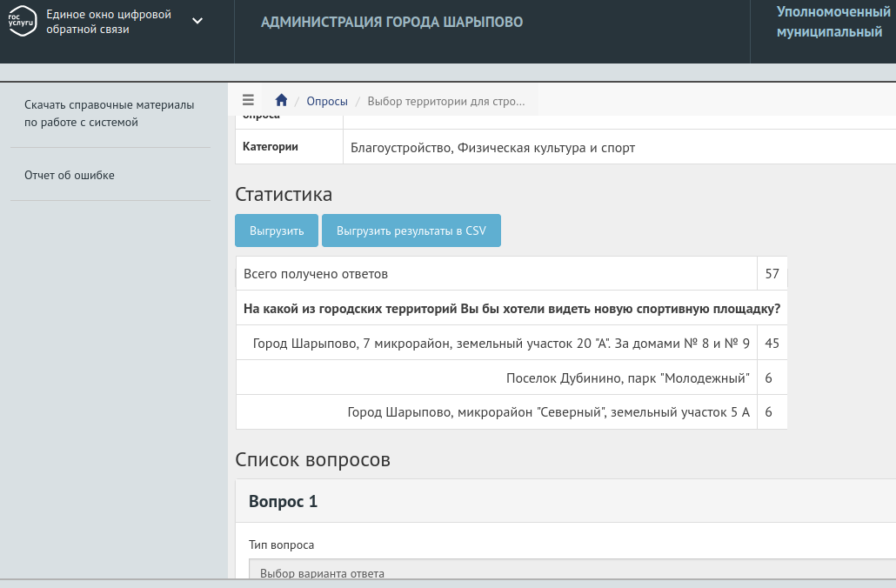
Task: Open 'Скачать справочные материалы' sidebar item
Action: point(110,114)
